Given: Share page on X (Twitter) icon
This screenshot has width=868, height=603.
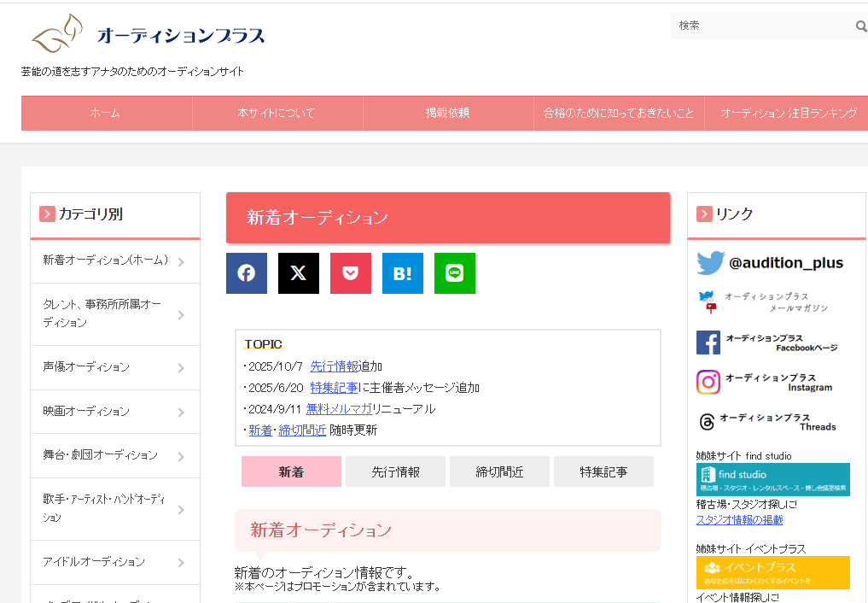Looking at the screenshot, I should point(299,273).
